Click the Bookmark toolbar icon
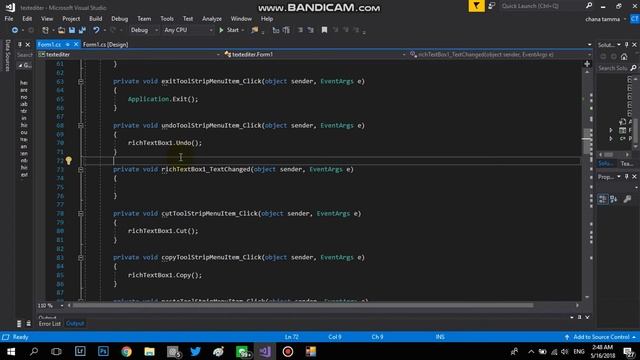Screen dimensions: 640x360 (324, 30)
